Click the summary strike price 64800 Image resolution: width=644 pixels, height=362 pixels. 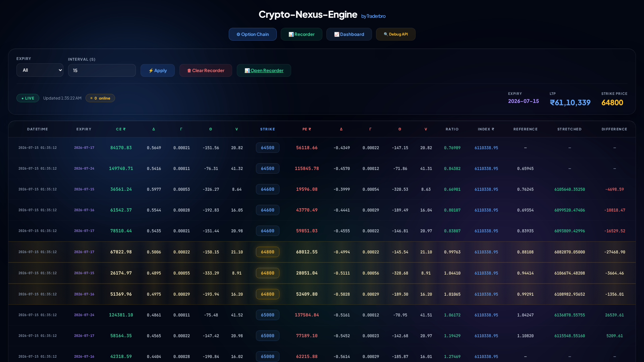click(612, 103)
